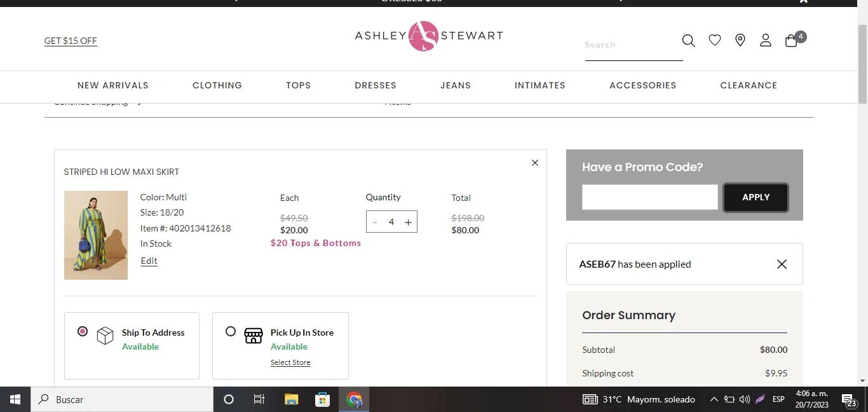Viewport: 868px width, 412px height.
Task: Click the page vertical scrollbar
Action: 862,64
